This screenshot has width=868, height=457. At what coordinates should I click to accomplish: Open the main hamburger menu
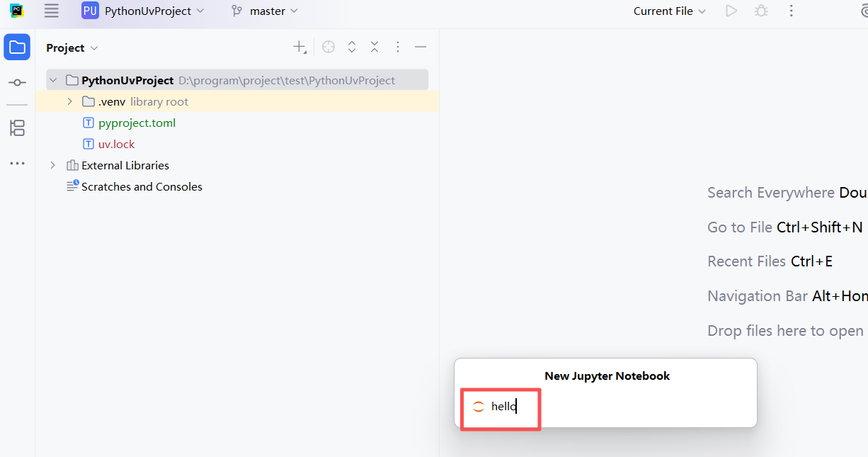coord(51,11)
